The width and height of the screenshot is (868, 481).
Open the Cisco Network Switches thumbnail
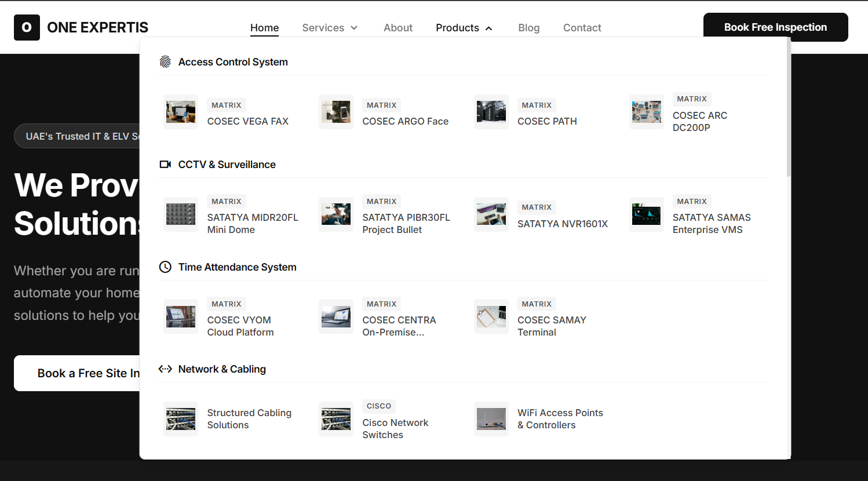point(336,419)
